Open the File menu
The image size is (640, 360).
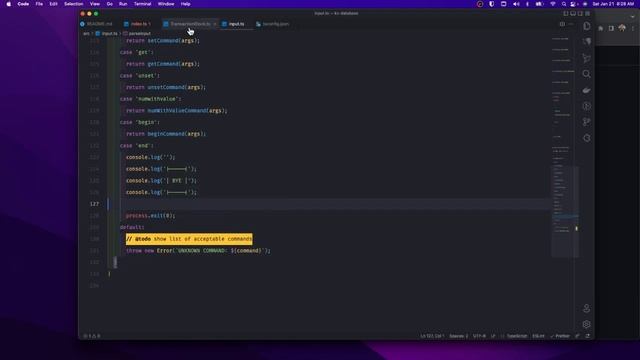39,4
